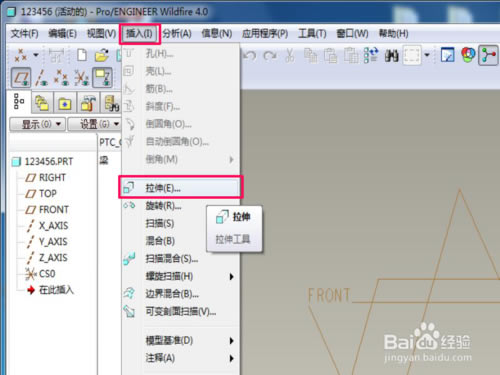Choose 边界混合(B)... from the Insert menu
500x375 pixels.
180,294
